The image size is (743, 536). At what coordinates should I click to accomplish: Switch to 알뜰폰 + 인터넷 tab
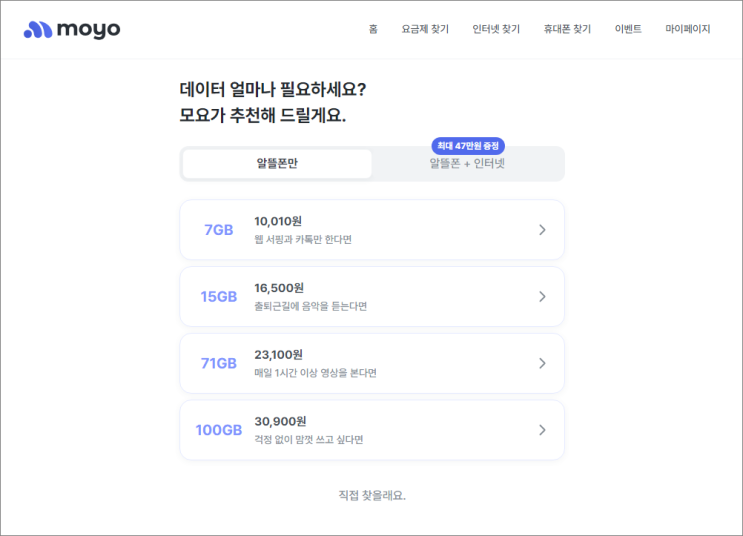467,164
